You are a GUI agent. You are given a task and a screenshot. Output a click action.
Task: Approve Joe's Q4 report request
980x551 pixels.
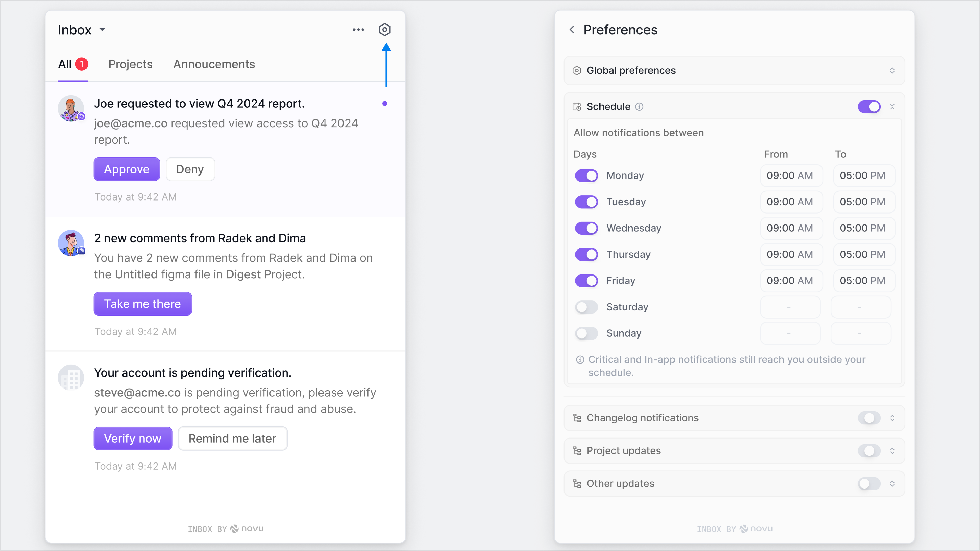[x=126, y=169]
